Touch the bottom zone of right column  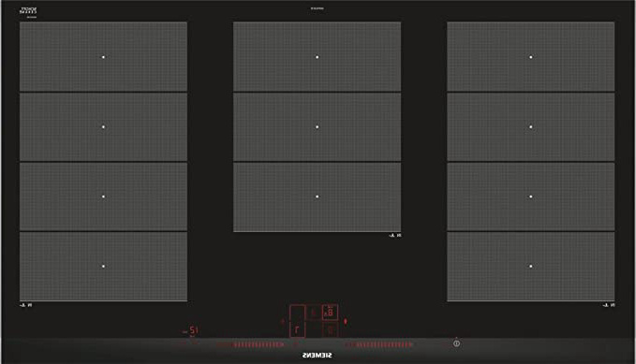coord(530,267)
